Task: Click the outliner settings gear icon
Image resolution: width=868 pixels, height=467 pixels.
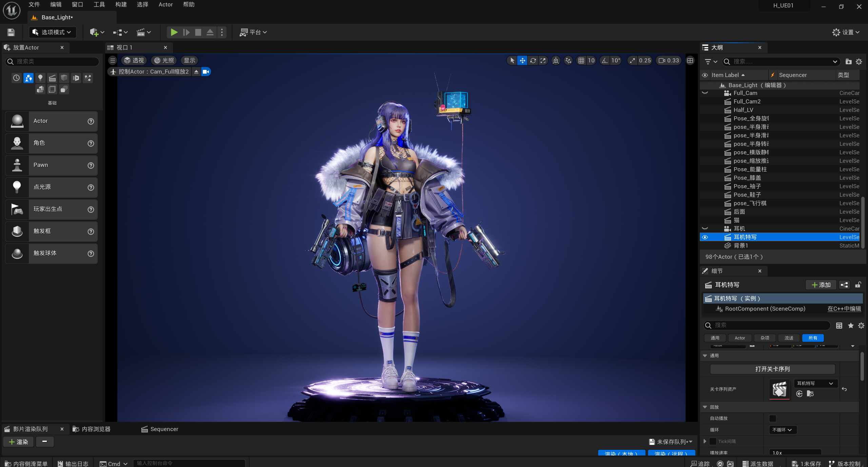Action: click(x=859, y=61)
